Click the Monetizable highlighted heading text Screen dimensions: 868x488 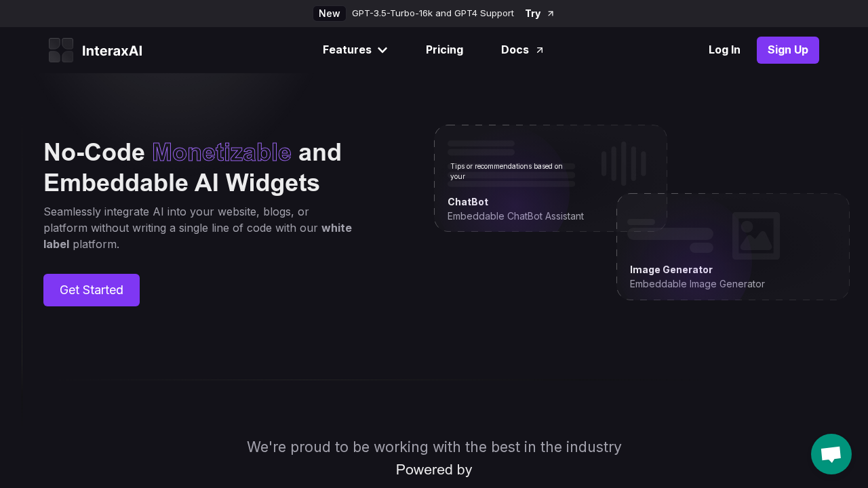click(221, 152)
